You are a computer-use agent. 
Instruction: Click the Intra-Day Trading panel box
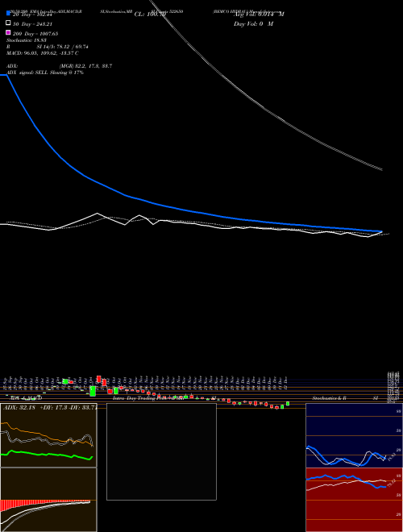click(161, 451)
